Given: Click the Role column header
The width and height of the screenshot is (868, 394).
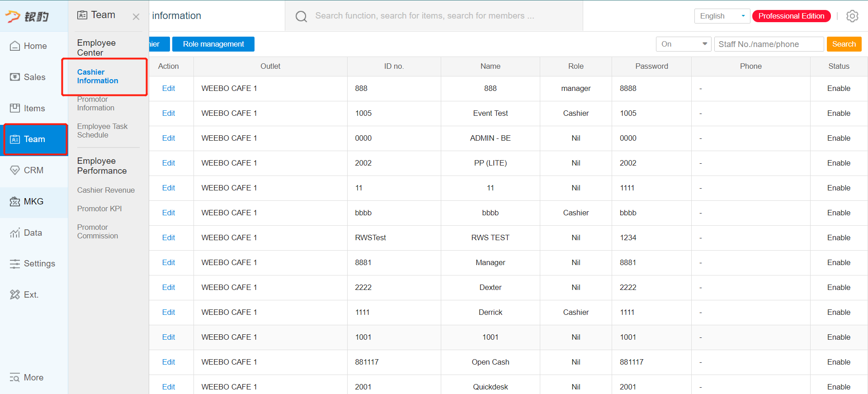Looking at the screenshot, I should click(576, 66).
